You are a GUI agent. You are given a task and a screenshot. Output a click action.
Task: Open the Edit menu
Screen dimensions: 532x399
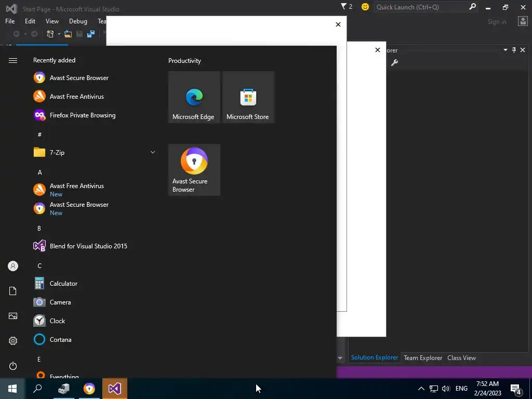point(30,21)
